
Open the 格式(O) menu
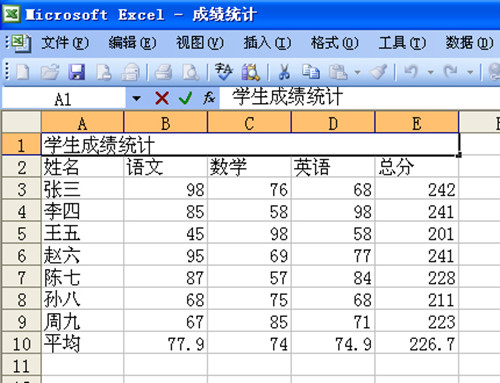[334, 43]
